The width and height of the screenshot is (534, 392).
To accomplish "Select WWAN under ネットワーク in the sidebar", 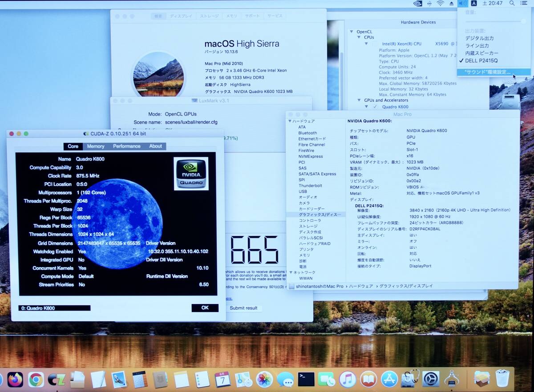I will tap(306, 278).
